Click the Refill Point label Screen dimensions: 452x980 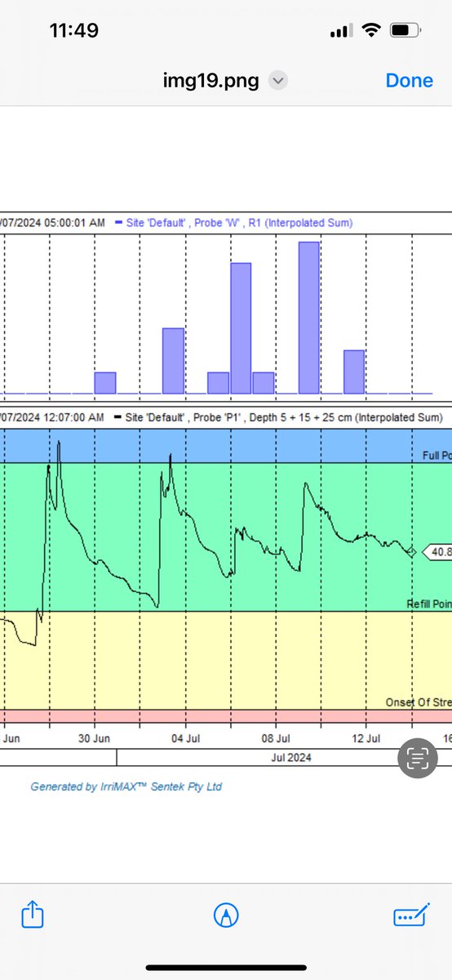[x=430, y=604]
